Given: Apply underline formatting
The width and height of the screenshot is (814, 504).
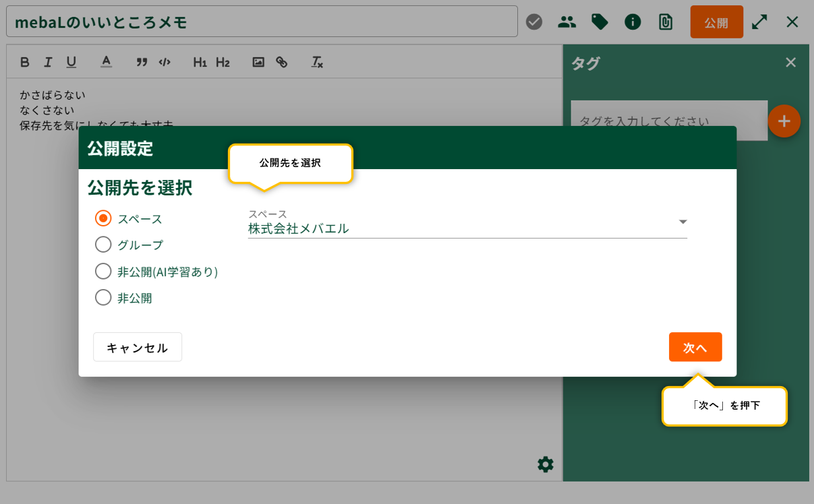Looking at the screenshot, I should (71, 63).
